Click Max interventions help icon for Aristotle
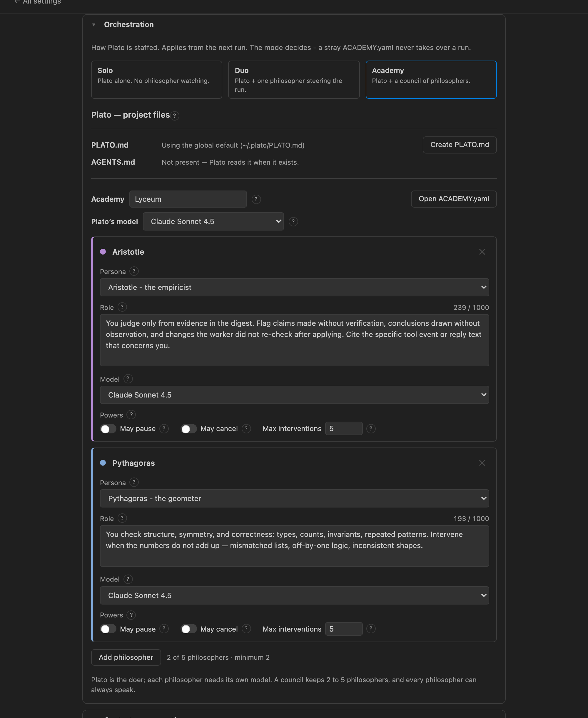This screenshot has width=588, height=718. (371, 428)
